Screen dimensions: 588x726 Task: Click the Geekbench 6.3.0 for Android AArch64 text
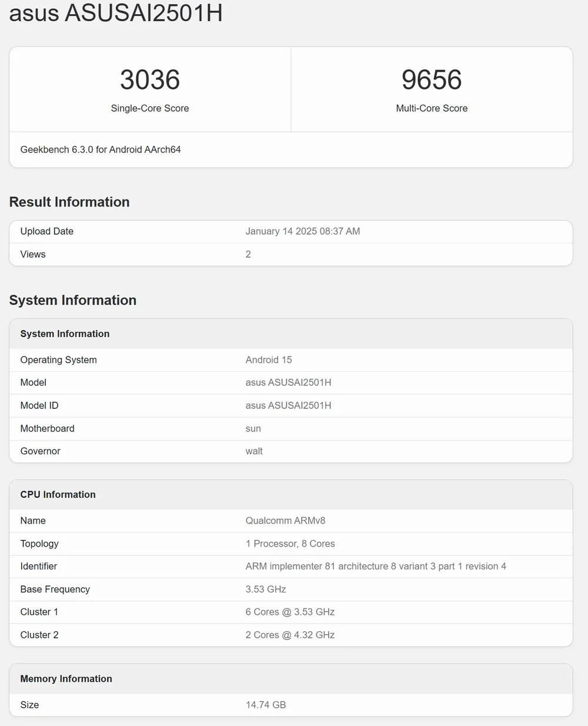[x=101, y=149]
